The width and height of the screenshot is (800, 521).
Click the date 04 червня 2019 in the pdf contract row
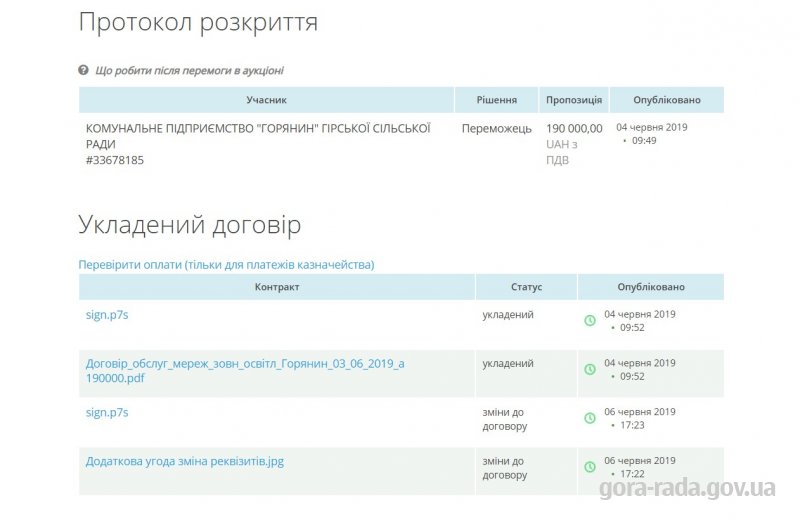coord(640,363)
